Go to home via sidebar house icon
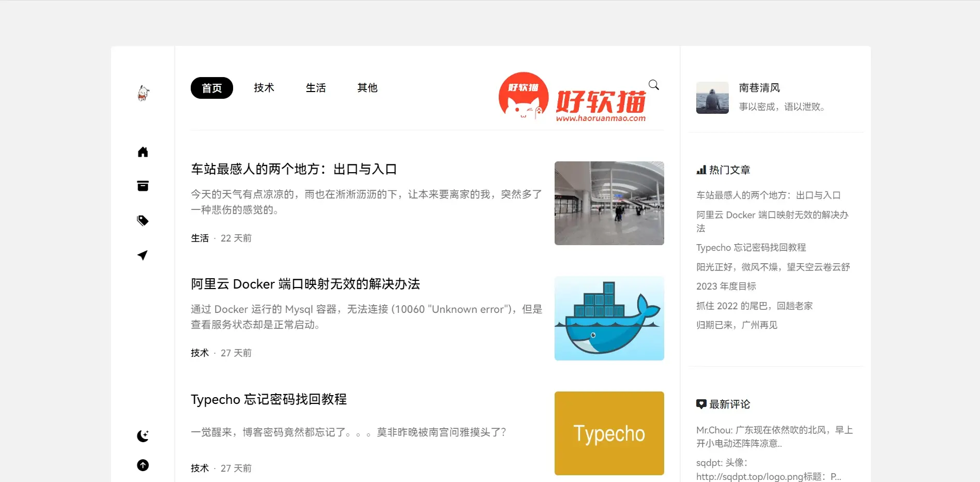Image resolution: width=980 pixels, height=482 pixels. (x=143, y=152)
